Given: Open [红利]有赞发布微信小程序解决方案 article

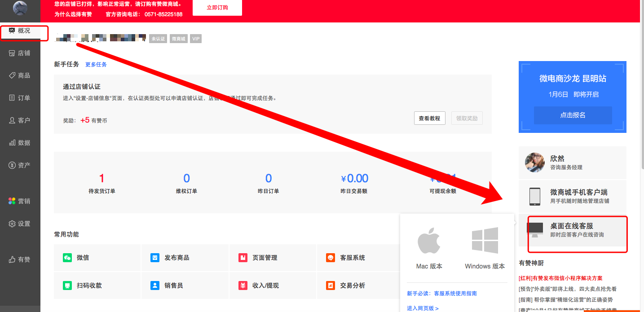Looking at the screenshot, I should 560,278.
